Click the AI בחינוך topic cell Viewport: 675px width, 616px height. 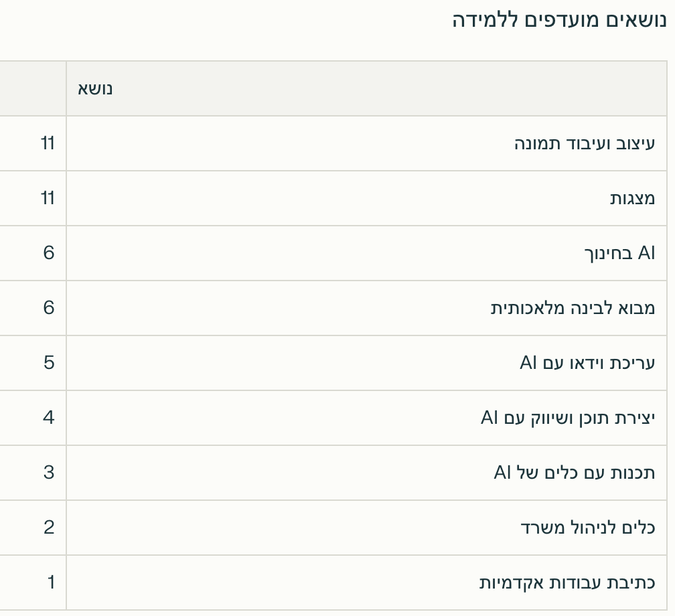[366, 253]
